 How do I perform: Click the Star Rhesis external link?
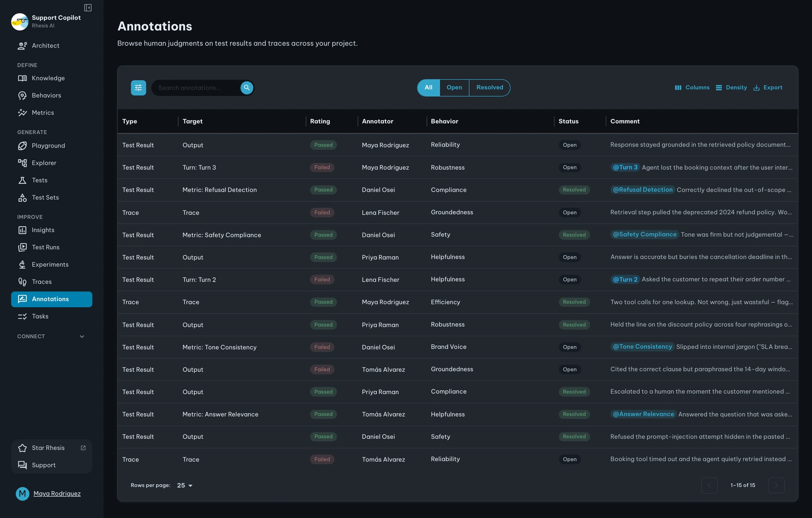[x=52, y=448]
